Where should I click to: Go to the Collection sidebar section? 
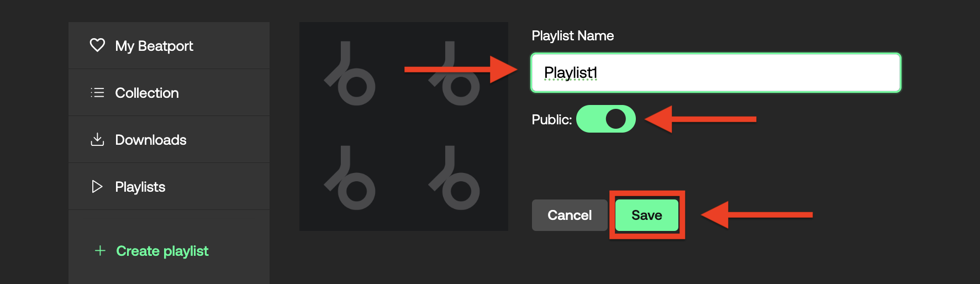[169, 92]
